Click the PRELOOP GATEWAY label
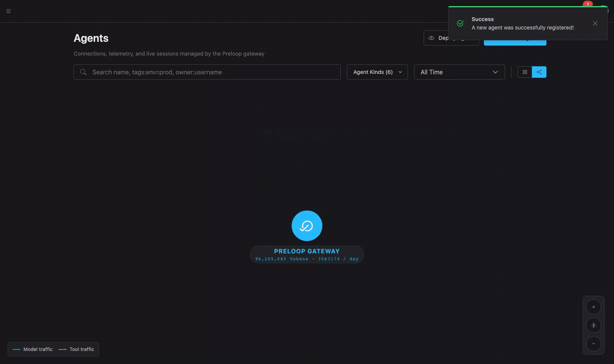Viewport: 614px width, 364px height. [x=307, y=251]
